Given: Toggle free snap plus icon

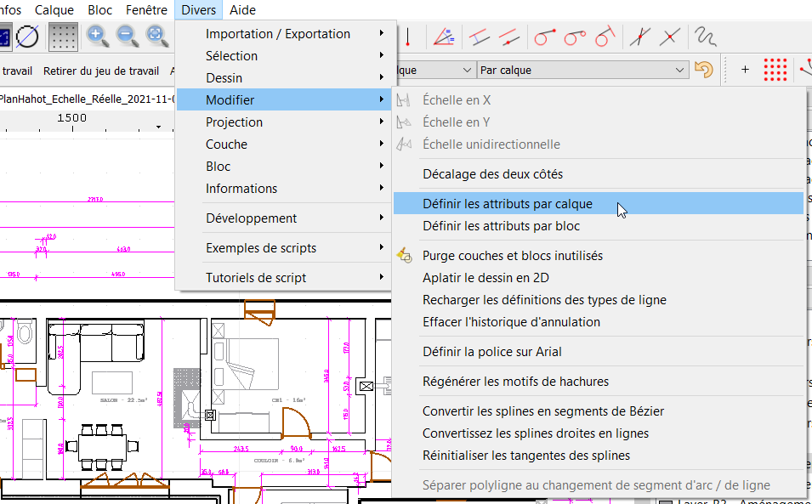Looking at the screenshot, I should coord(745,70).
